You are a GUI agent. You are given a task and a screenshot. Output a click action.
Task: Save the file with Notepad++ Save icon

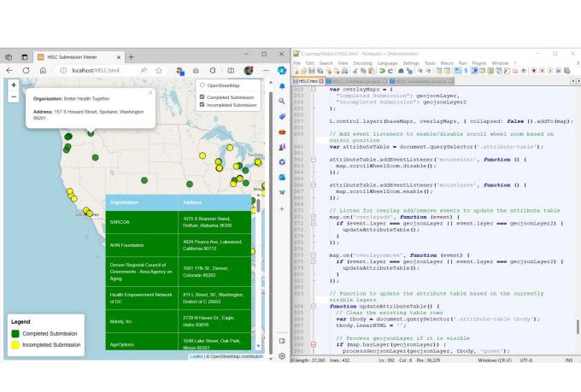(x=311, y=70)
